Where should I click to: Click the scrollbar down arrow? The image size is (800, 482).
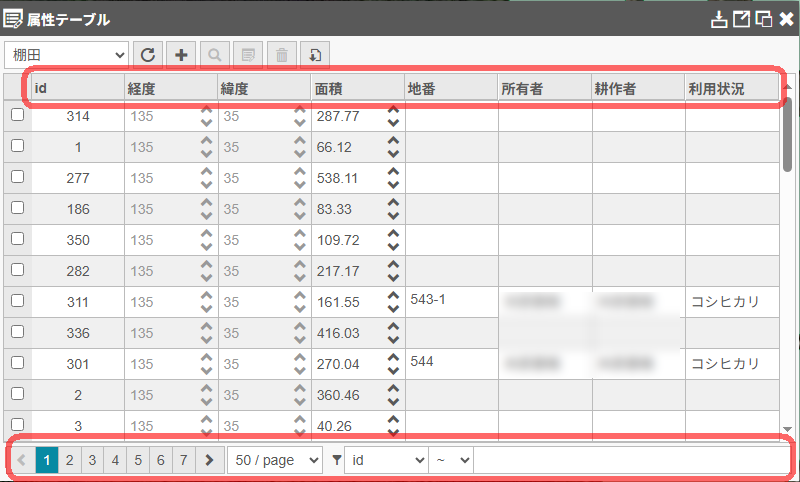coord(787,429)
